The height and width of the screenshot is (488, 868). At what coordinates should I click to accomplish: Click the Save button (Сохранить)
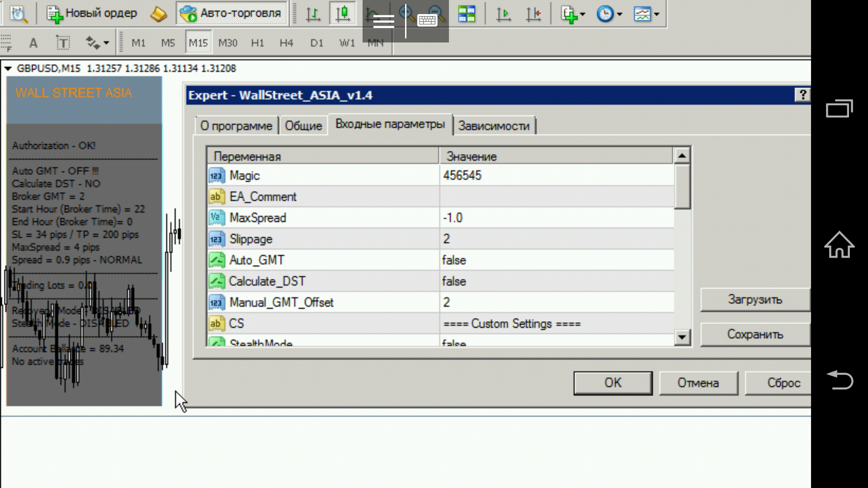point(755,334)
